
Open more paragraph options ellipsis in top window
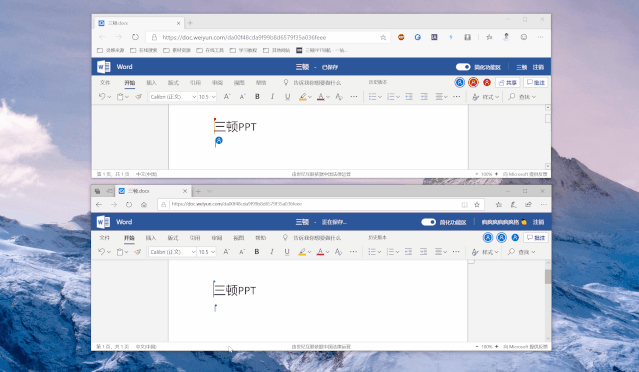coord(456,97)
